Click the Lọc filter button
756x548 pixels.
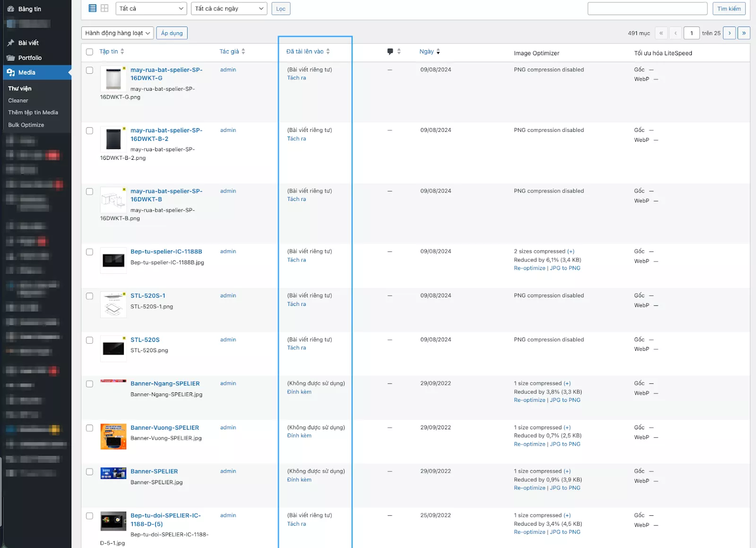(281, 8)
